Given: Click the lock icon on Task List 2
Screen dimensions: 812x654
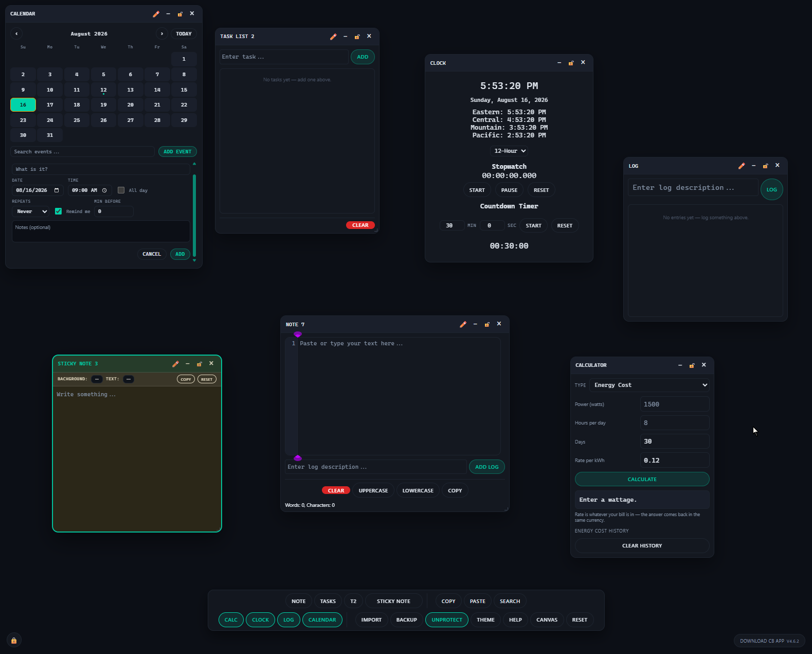Looking at the screenshot, I should point(357,37).
